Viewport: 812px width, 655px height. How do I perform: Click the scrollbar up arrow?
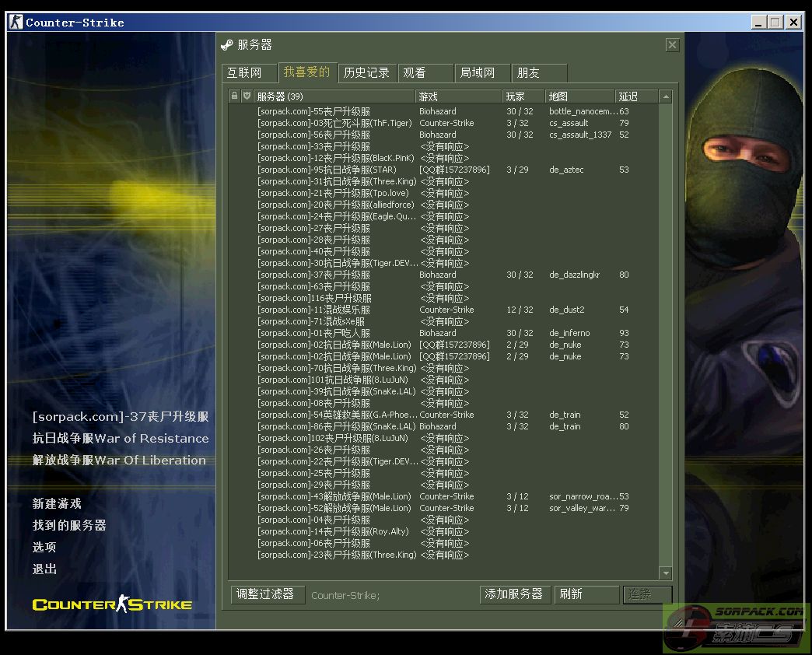(x=666, y=96)
